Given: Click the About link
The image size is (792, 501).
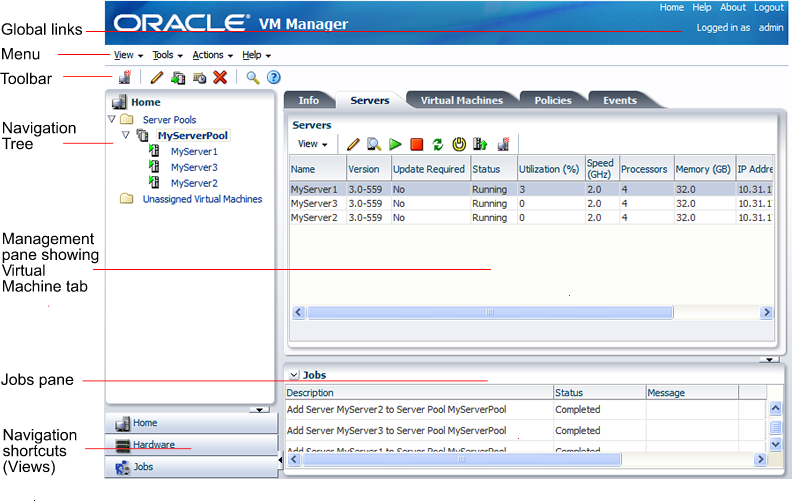Looking at the screenshot, I should [x=733, y=8].
